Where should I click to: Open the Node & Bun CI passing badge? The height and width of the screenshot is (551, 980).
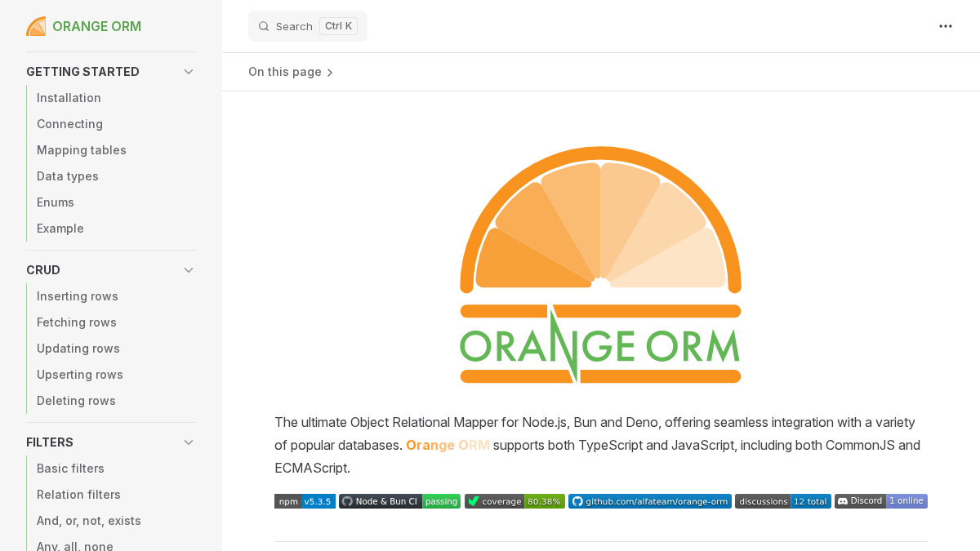click(399, 501)
